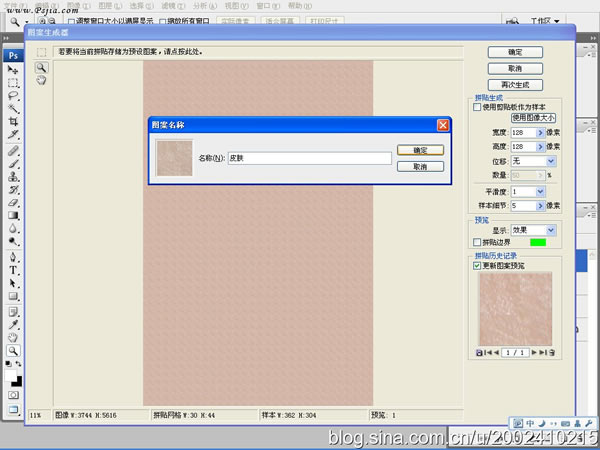Cancel the 图案名称 dialog
The image size is (600, 450).
click(x=421, y=166)
